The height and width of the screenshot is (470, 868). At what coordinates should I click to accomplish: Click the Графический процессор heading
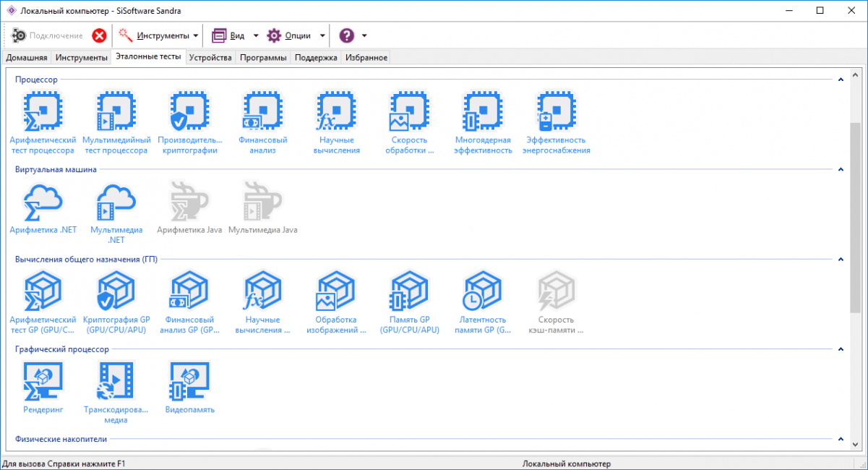(x=62, y=349)
